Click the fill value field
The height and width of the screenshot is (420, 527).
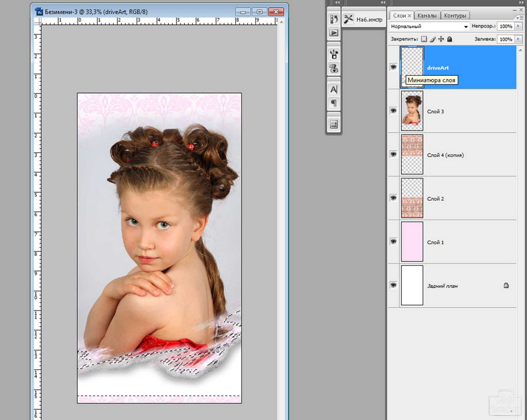506,39
